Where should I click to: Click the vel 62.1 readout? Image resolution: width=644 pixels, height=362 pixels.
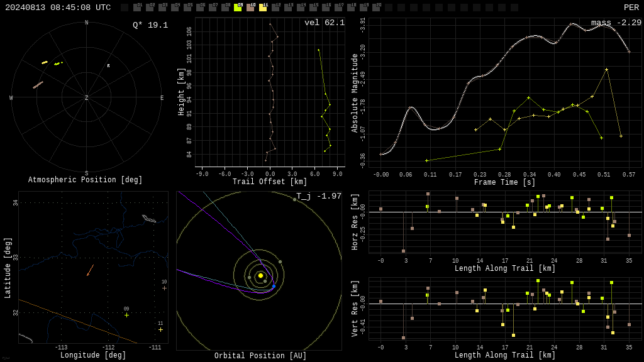tap(325, 23)
